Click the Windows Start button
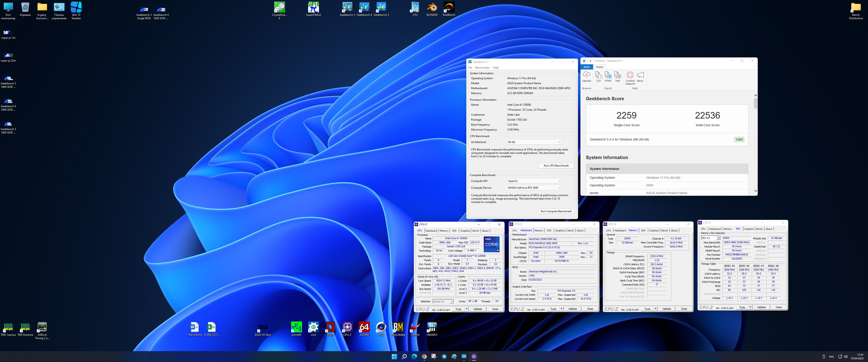868x362 pixels. click(394, 357)
